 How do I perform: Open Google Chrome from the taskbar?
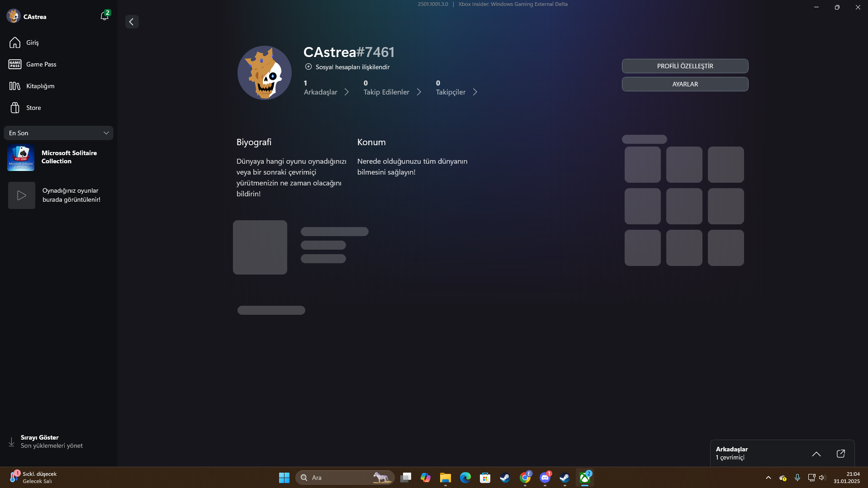[525, 478]
